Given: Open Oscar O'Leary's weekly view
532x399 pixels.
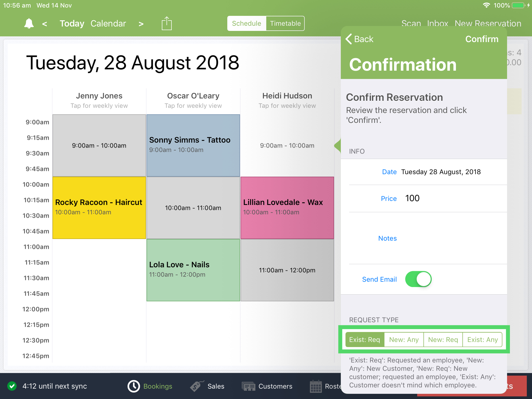Looking at the screenshot, I should click(193, 105).
